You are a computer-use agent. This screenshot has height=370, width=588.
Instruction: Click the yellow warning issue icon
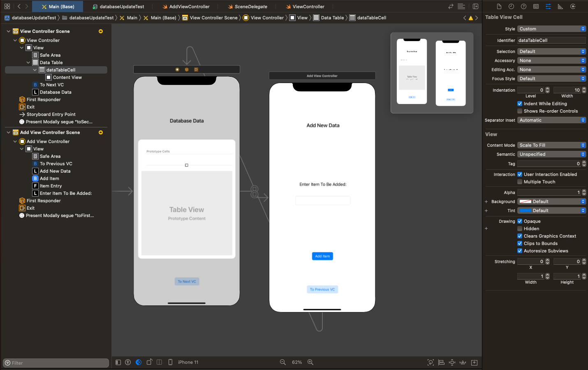[471, 18]
